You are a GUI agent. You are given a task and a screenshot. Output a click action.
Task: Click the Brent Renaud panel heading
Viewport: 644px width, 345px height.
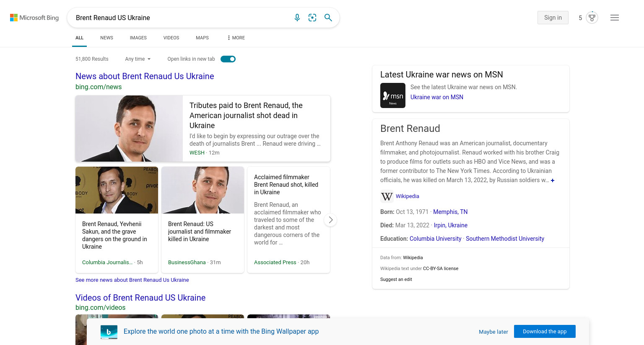pos(410,129)
